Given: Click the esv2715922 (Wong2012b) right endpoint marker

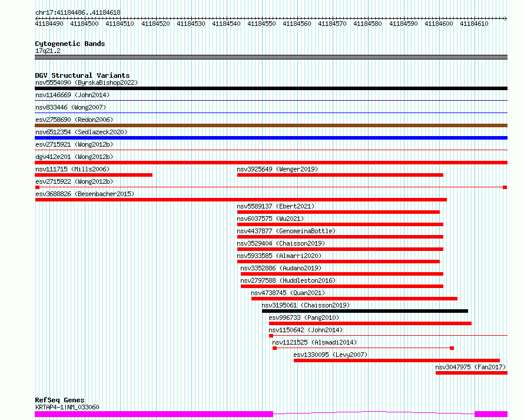Looking at the screenshot, I should tap(505, 187).
